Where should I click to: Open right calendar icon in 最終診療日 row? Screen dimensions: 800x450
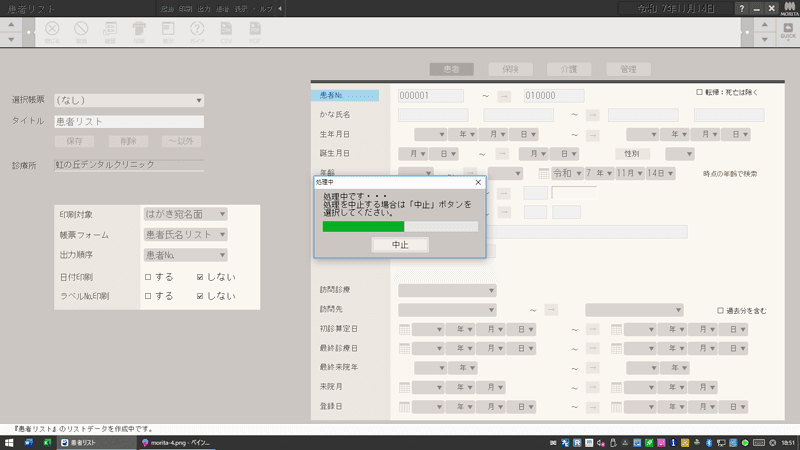tap(616, 348)
